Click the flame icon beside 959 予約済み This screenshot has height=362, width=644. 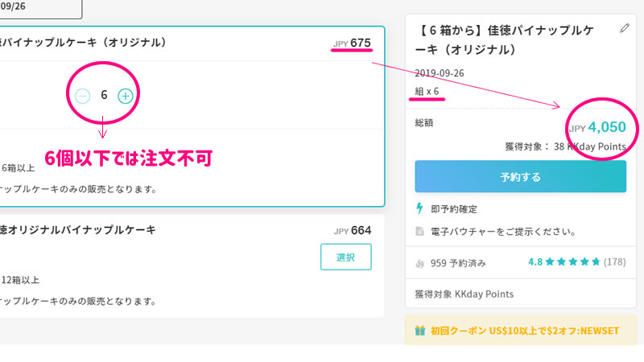(x=419, y=263)
